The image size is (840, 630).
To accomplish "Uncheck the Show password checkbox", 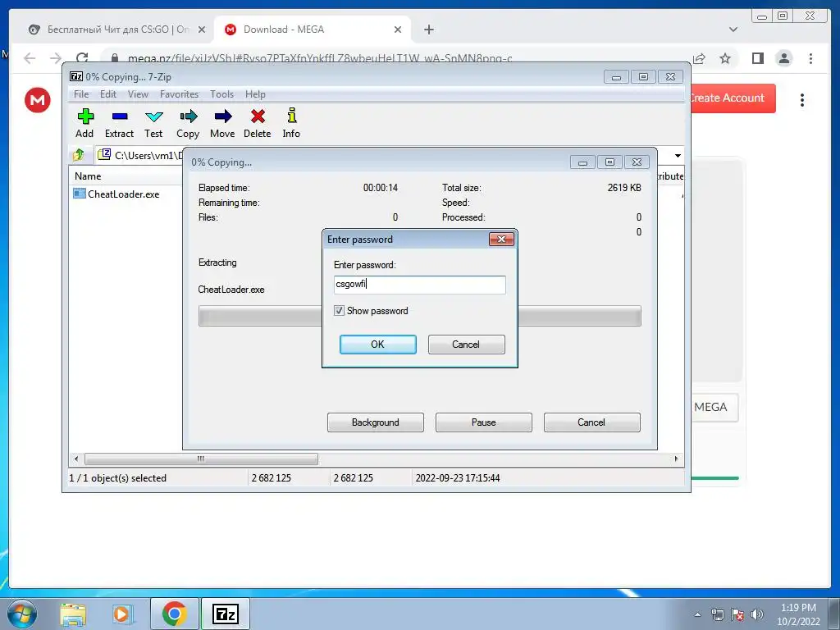I will pos(339,310).
